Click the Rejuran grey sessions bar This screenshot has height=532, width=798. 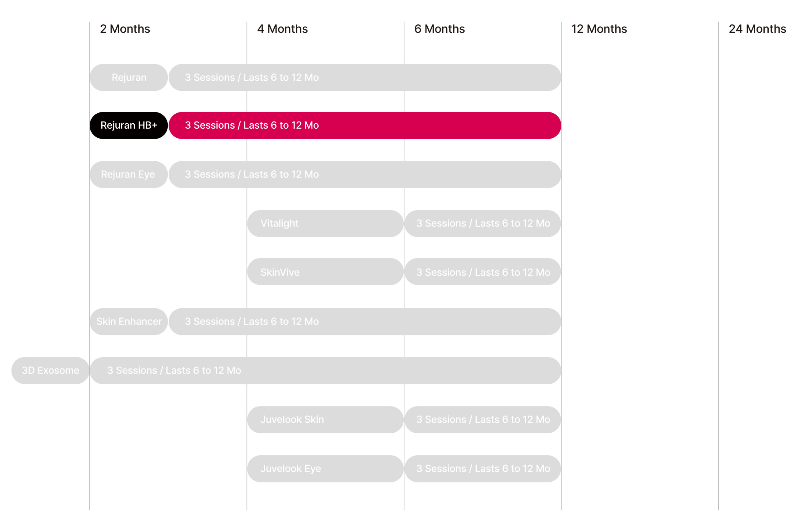(365, 77)
